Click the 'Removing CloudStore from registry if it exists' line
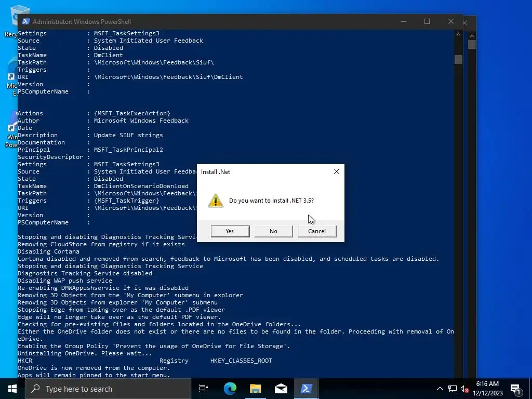532x399 pixels. (x=101, y=244)
